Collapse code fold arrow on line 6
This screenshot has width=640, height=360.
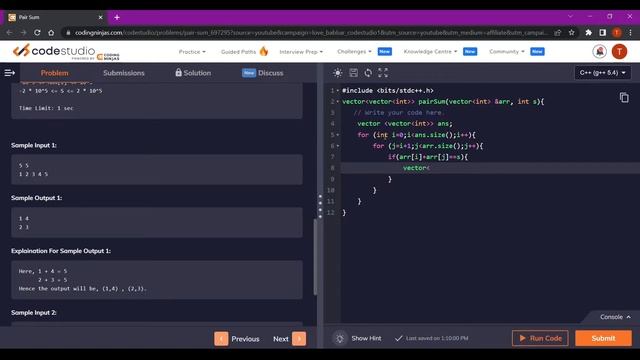[338, 146]
